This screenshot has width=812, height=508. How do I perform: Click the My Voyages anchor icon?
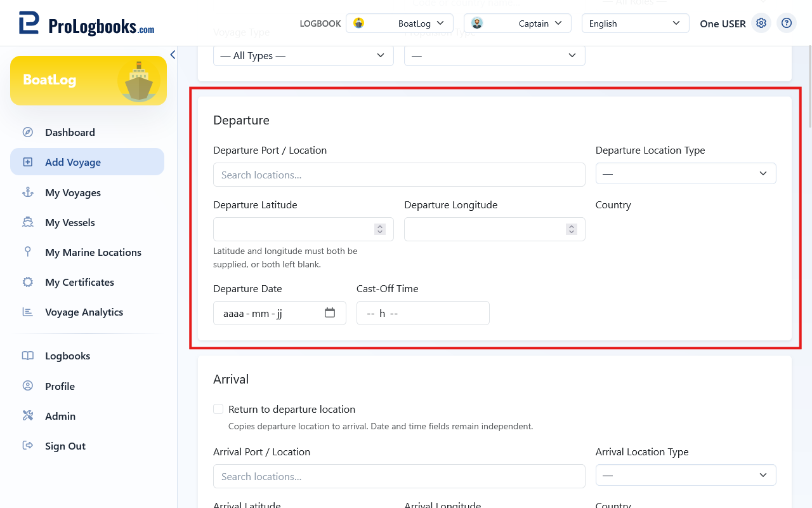click(x=28, y=192)
